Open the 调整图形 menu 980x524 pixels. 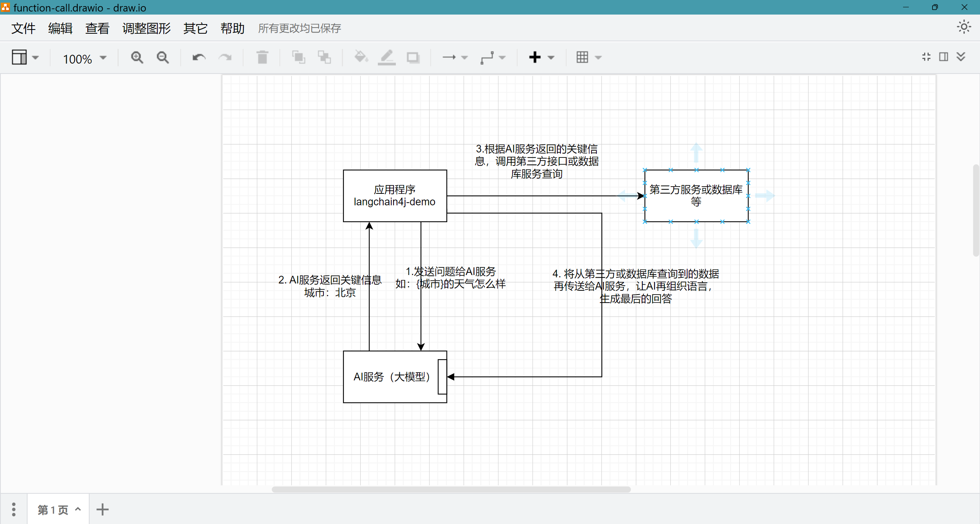coord(146,28)
